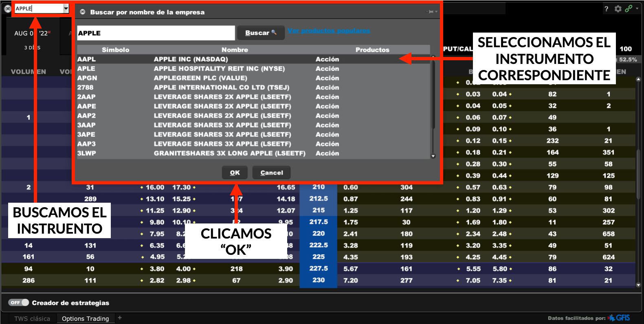This screenshot has width=644, height=324.
Task: Toggle the Creador de estrategias switch
Action: point(19,302)
